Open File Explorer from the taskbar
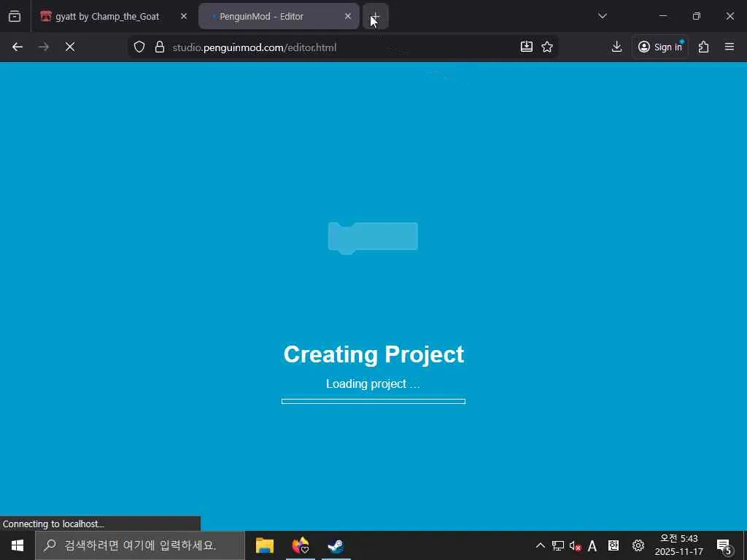The width and height of the screenshot is (747, 560). [265, 545]
